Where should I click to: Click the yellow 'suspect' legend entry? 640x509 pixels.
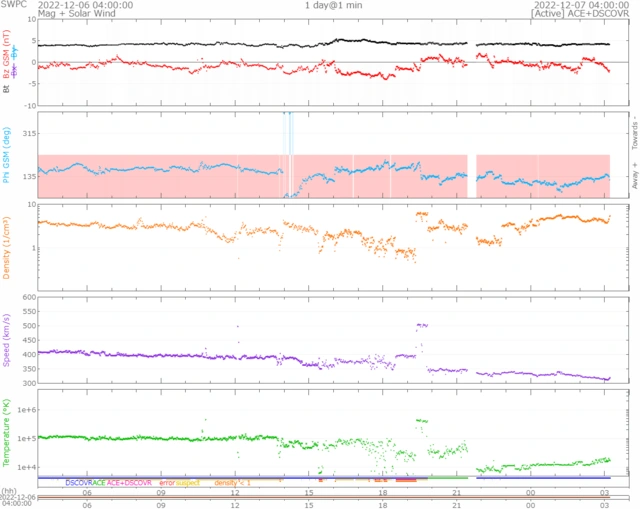click(x=188, y=483)
